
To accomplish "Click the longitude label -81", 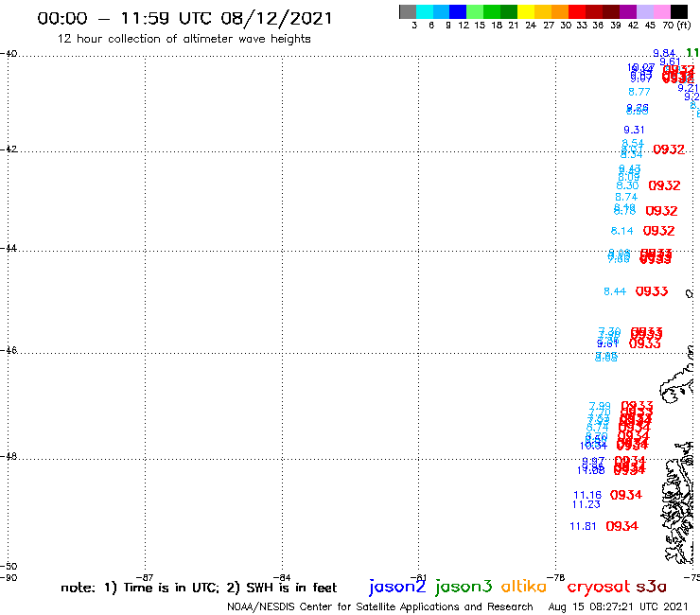I will pyautogui.click(x=418, y=577).
